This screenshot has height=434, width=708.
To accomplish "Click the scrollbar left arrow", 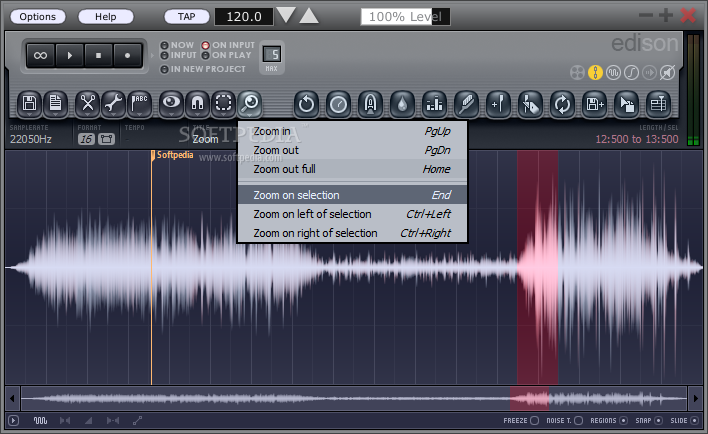I will click(x=12, y=398).
